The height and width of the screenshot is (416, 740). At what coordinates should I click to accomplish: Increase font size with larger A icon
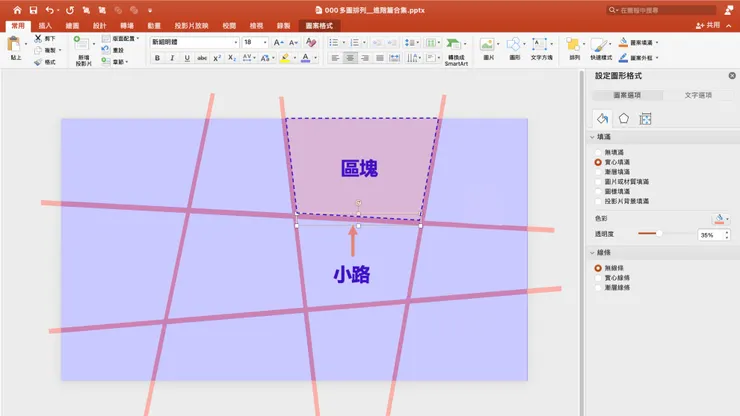point(278,42)
